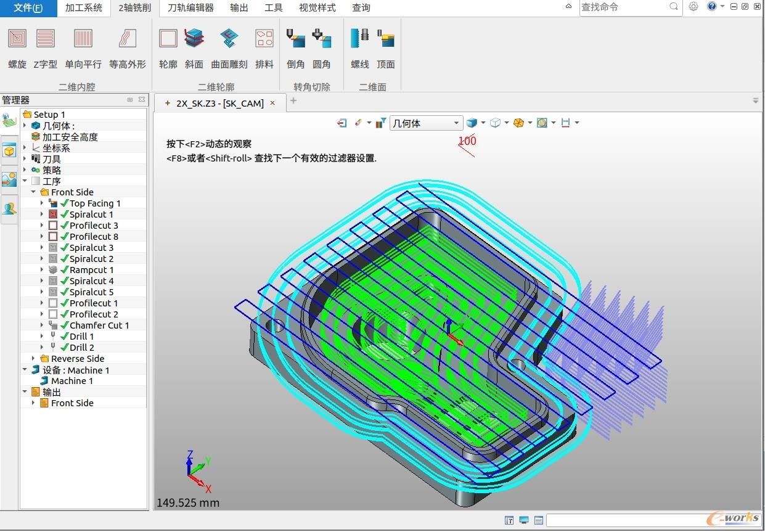Open dropdown arrow beside shaded cube icon
765x532 pixels.
click(483, 123)
